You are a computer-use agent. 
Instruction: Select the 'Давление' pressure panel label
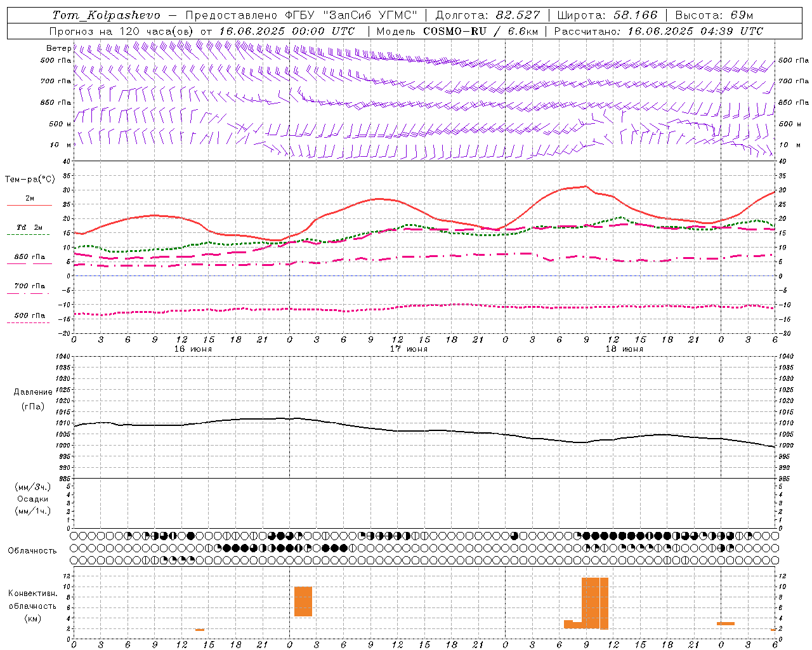33,392
